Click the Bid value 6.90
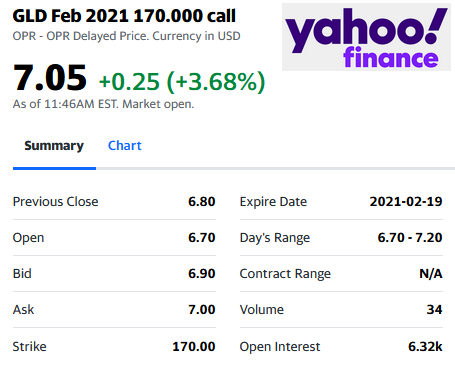This screenshot has height=365, width=455. coord(202,274)
